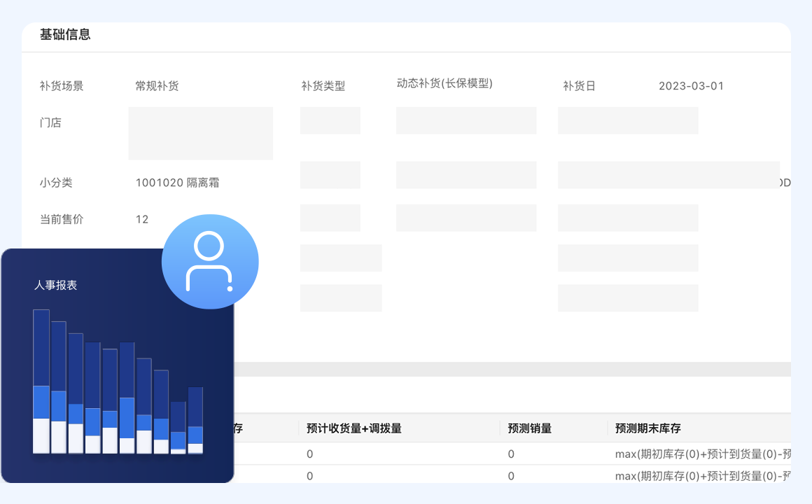Select the 基础信息 section heading
Viewport: 812px width, 504px height.
(65, 34)
